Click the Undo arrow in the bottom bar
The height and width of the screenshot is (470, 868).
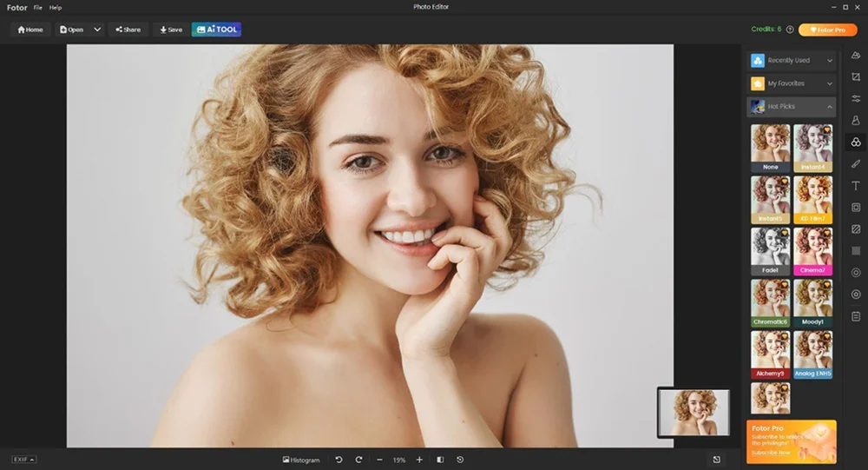339,460
